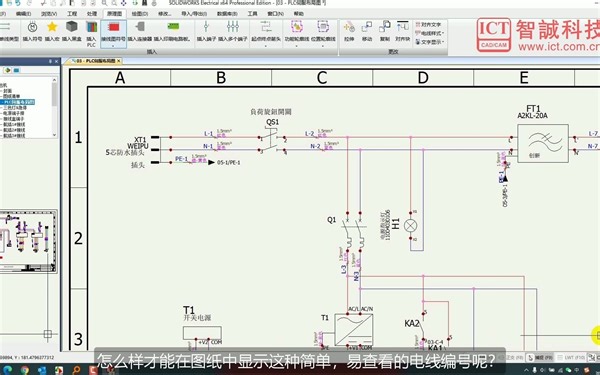Switch to the Modify (修改) ribbon tab
The height and width of the screenshot is (375, 600).
[x=165, y=13]
